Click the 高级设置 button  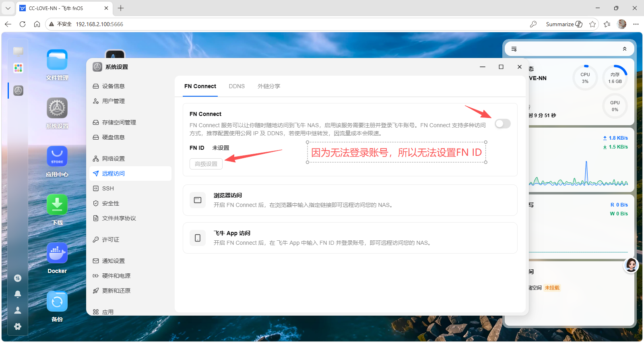[206, 164]
